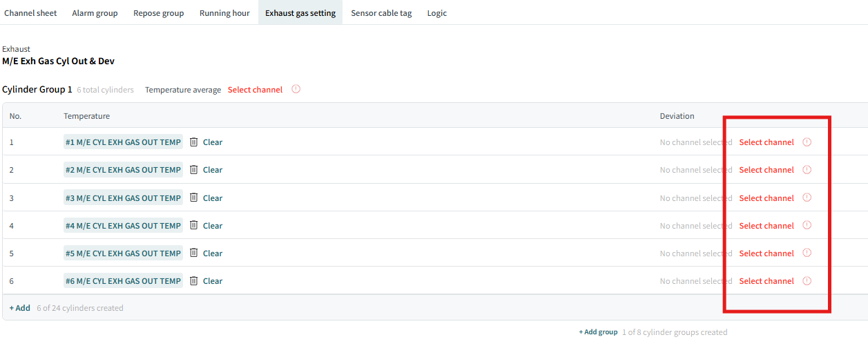The width and height of the screenshot is (868, 364).
Task: Clear the #5 M/E CYL EXH GAS OUT TEMP channel
Action: pos(213,253)
